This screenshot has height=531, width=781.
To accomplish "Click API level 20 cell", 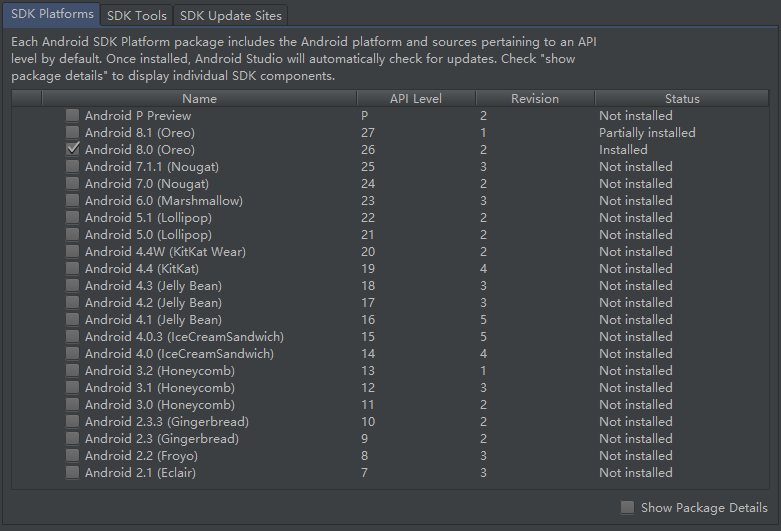I will pos(368,252).
